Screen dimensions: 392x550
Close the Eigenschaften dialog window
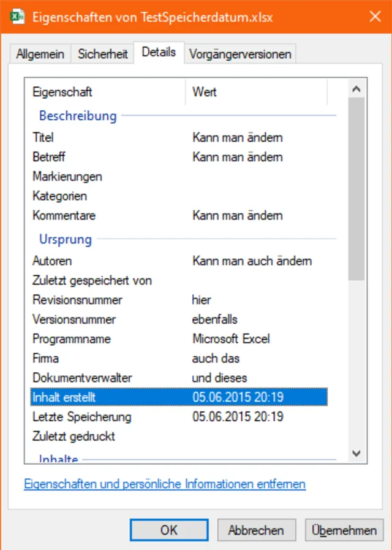[x=375, y=17]
